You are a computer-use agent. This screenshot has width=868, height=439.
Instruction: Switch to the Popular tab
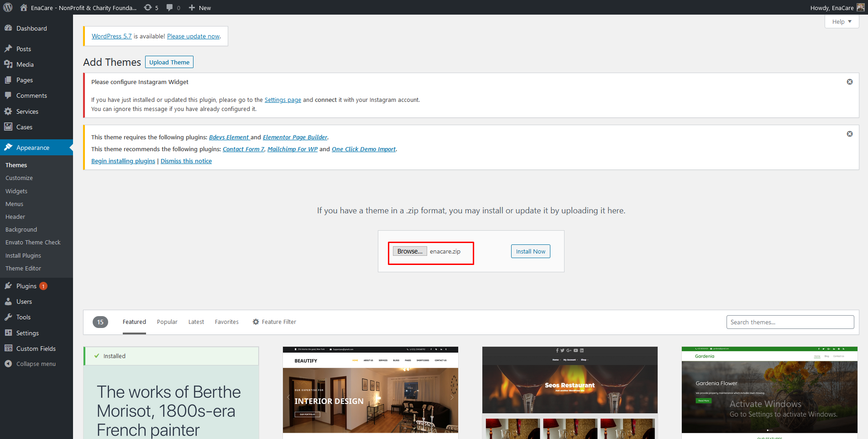(x=167, y=322)
